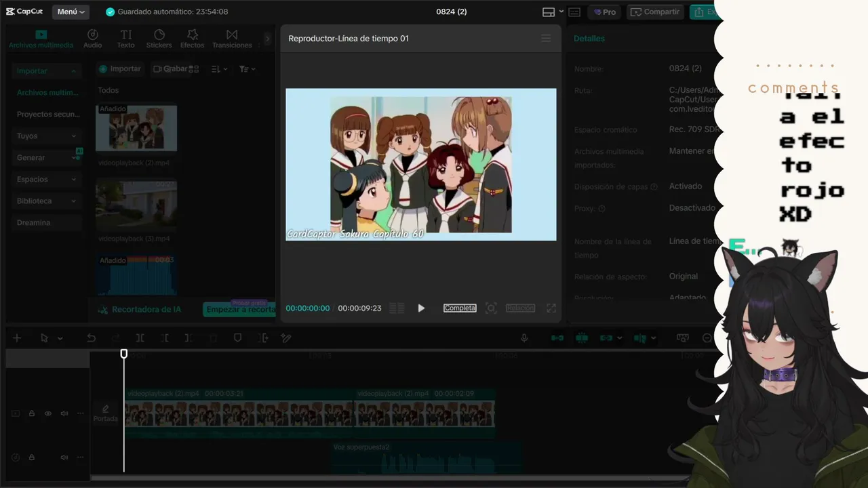The height and width of the screenshot is (488, 868).
Task: Click the Grabar record button
Action: pos(170,68)
